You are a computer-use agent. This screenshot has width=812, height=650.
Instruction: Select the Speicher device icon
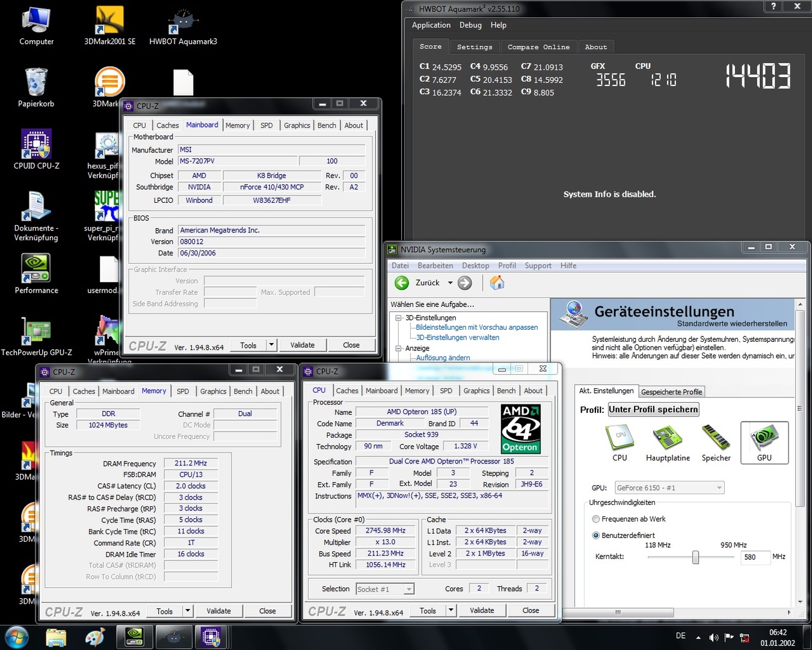pyautogui.click(x=716, y=443)
